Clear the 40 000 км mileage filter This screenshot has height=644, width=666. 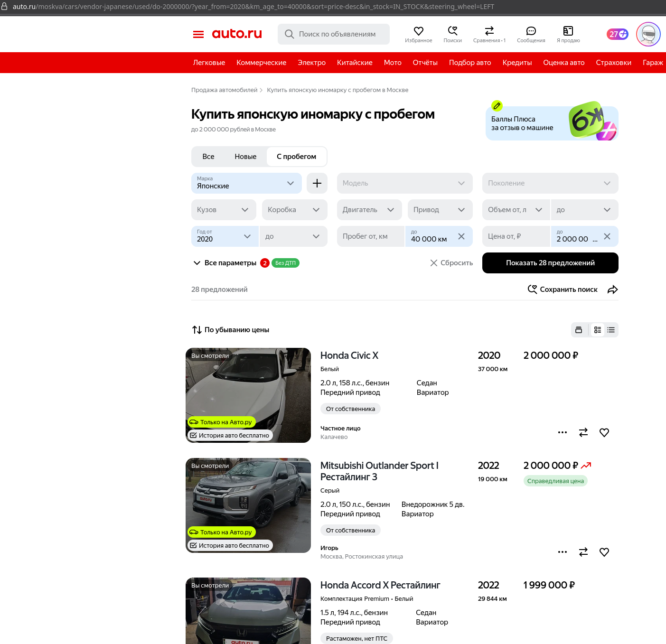point(461,236)
